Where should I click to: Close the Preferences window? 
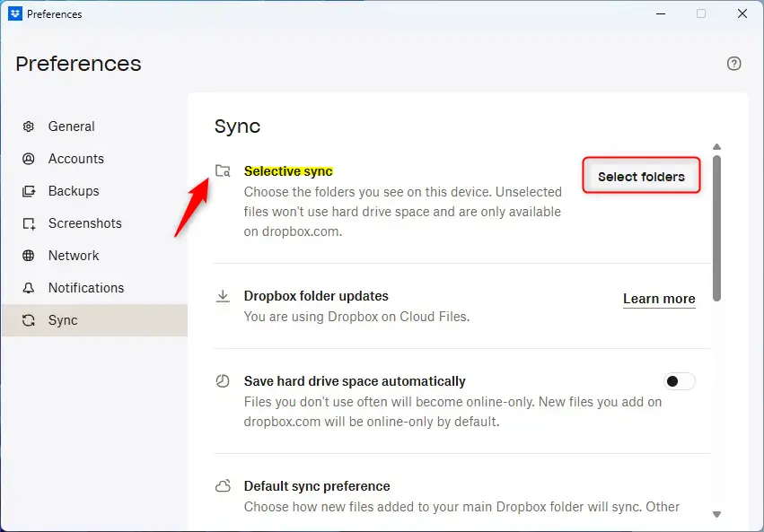[742, 13]
